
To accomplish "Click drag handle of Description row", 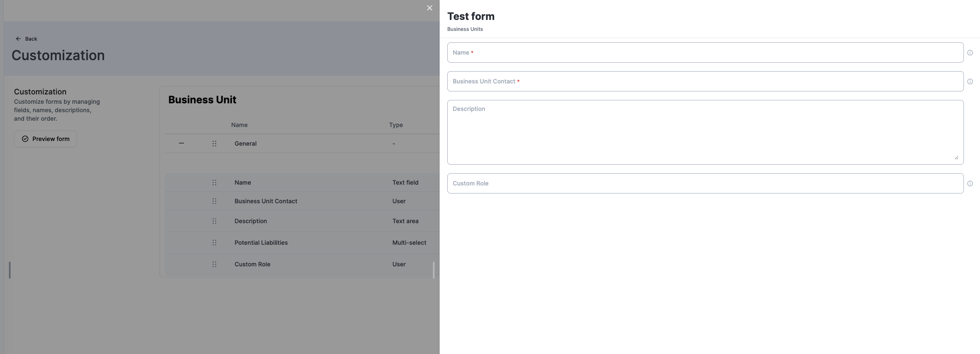I will (215, 221).
